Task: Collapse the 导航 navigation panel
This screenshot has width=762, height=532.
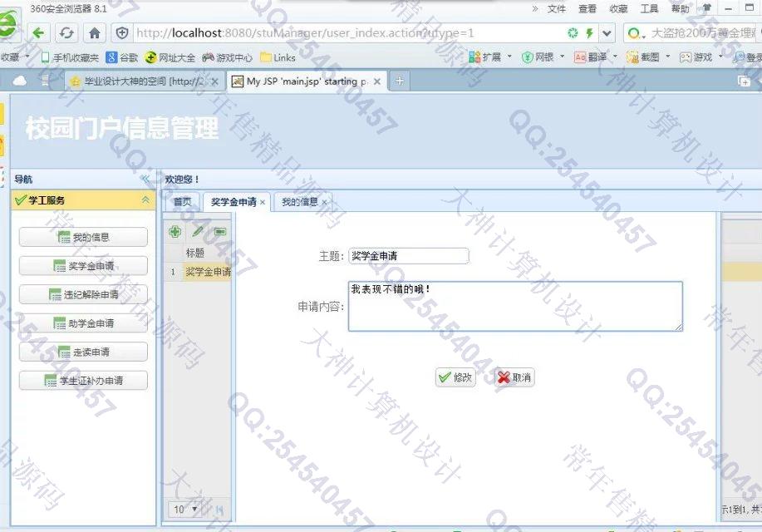Action: point(145,179)
